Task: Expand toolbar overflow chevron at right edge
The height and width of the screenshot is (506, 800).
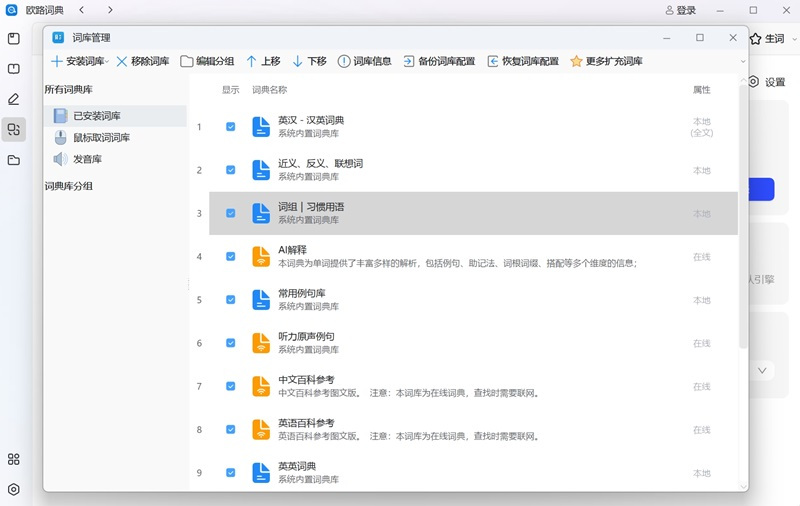Action: click(x=743, y=61)
